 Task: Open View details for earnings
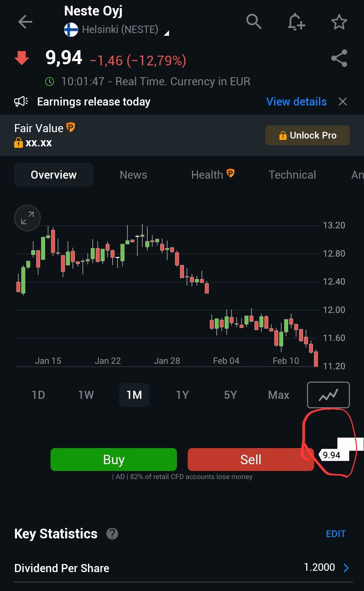point(297,101)
